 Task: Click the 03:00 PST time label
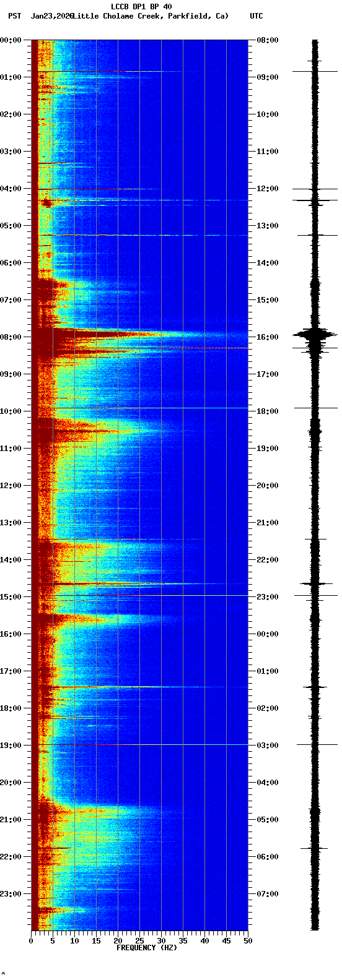[x=11, y=152]
